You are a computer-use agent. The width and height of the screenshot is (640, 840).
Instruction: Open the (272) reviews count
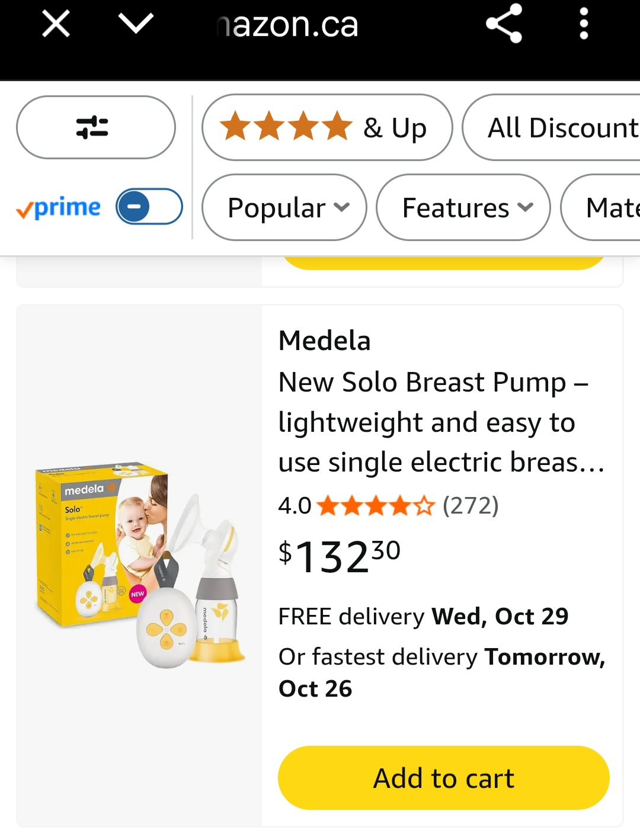[x=471, y=506]
